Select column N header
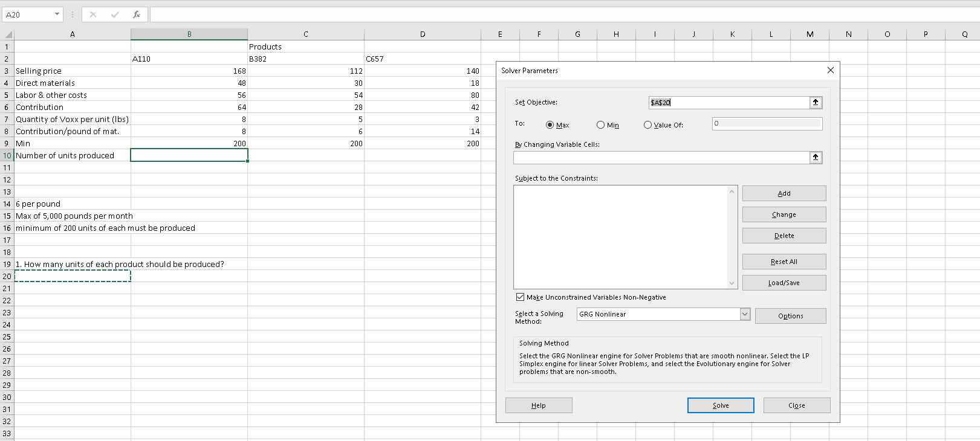 (x=848, y=34)
